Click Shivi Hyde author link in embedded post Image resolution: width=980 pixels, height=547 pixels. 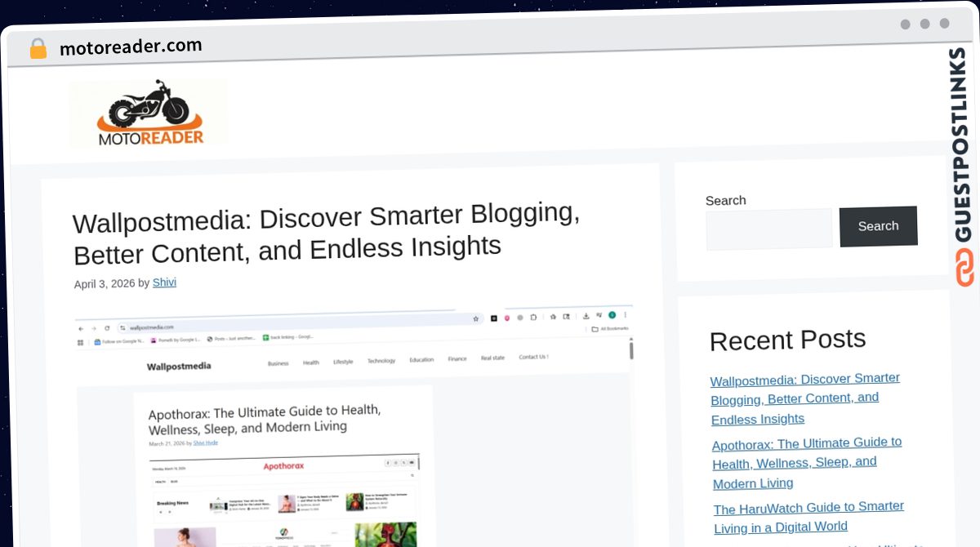click(x=205, y=443)
